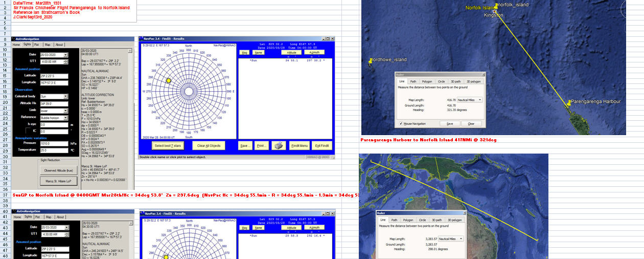Select Line tab in upper Ruler dialog
The height and width of the screenshot is (259, 644).
[x=402, y=81]
